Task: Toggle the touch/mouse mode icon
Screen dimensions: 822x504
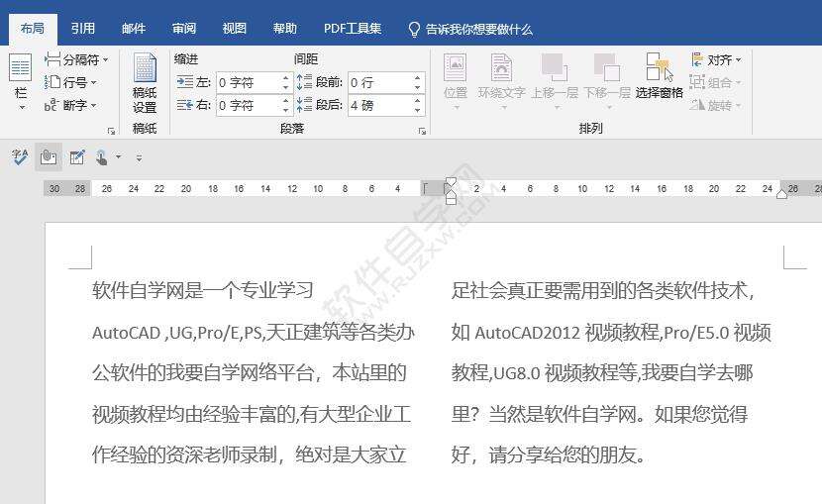Action: 102,156
